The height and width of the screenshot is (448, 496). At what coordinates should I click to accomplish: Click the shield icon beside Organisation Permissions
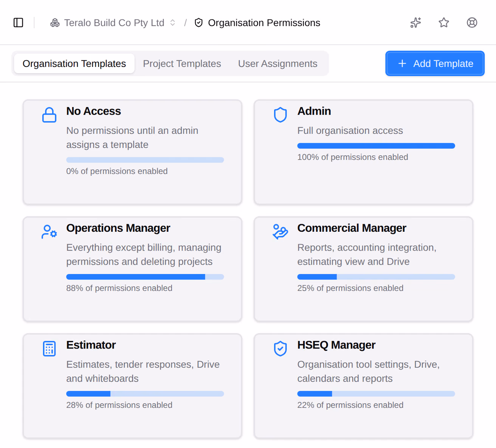click(x=198, y=23)
